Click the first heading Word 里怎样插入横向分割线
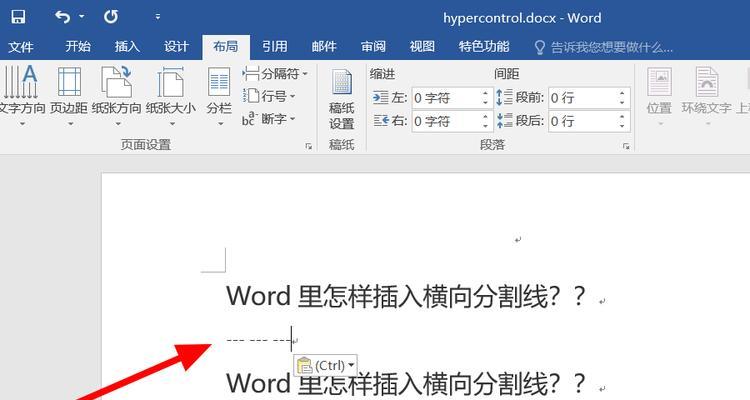Viewport: 750px width, 400px height. 406,296
